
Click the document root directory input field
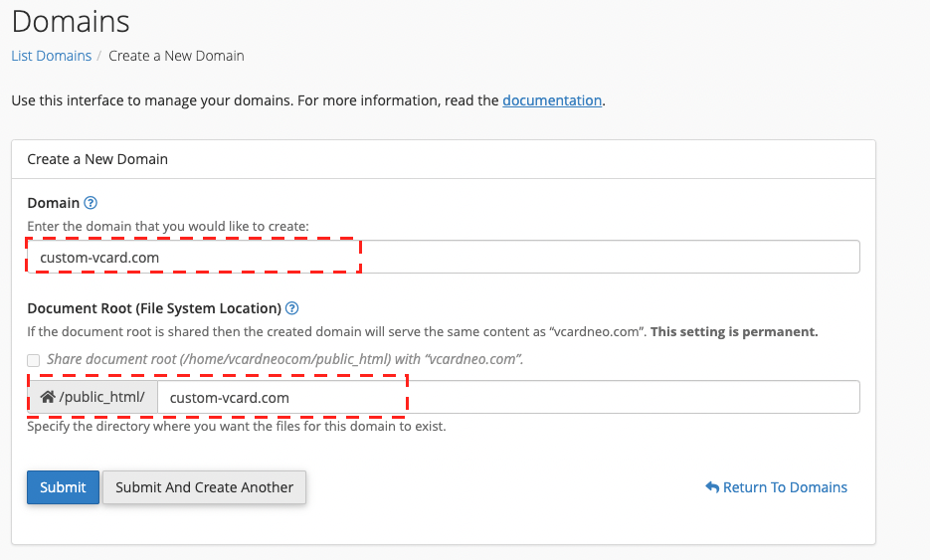[507, 397]
